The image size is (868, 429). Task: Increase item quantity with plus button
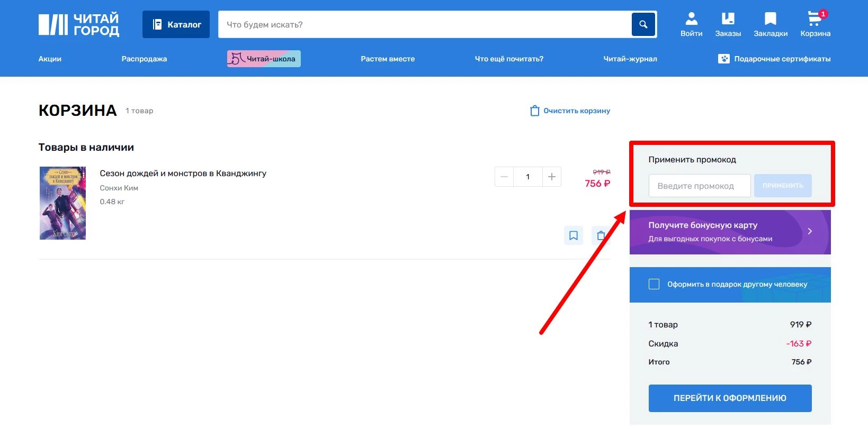(x=551, y=177)
